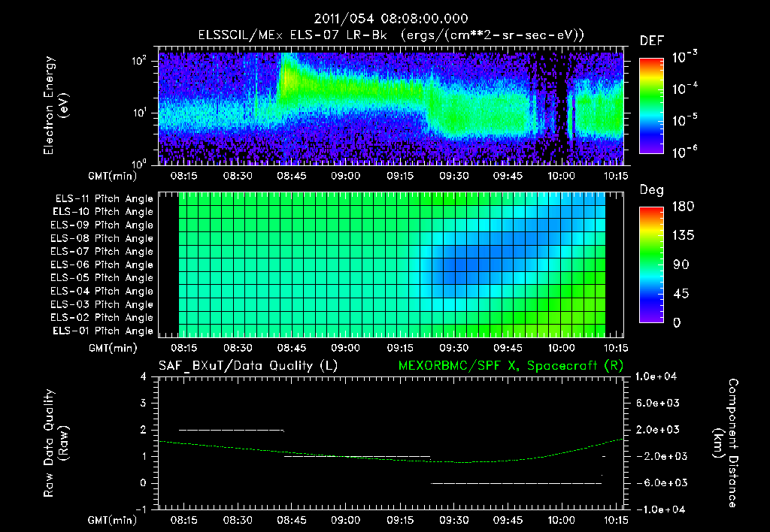The image size is (770, 532).
Task: Click green 'MEXORBMC/SPF X, Spacecraft (R)' legend
Action: click(x=511, y=366)
